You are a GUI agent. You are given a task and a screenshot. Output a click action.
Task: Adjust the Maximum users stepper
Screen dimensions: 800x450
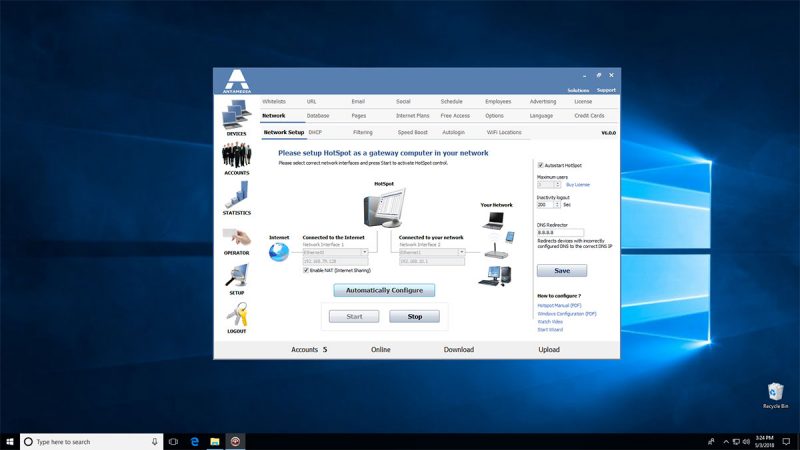tap(558, 184)
